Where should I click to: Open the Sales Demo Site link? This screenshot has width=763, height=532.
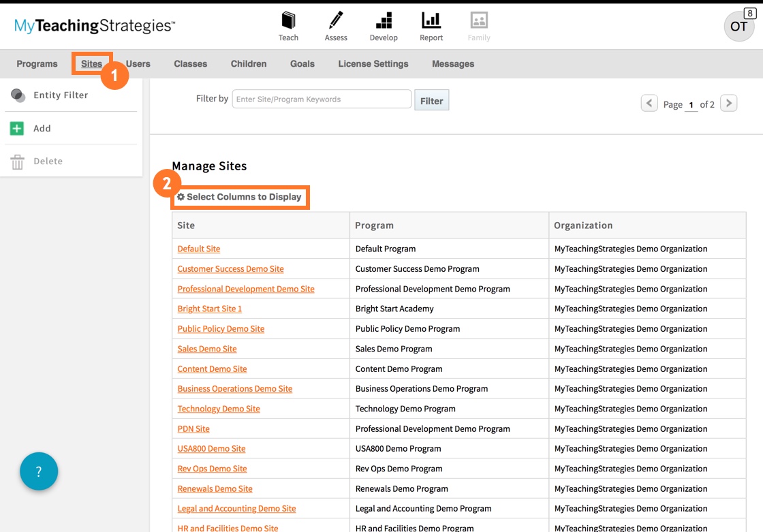click(x=206, y=349)
